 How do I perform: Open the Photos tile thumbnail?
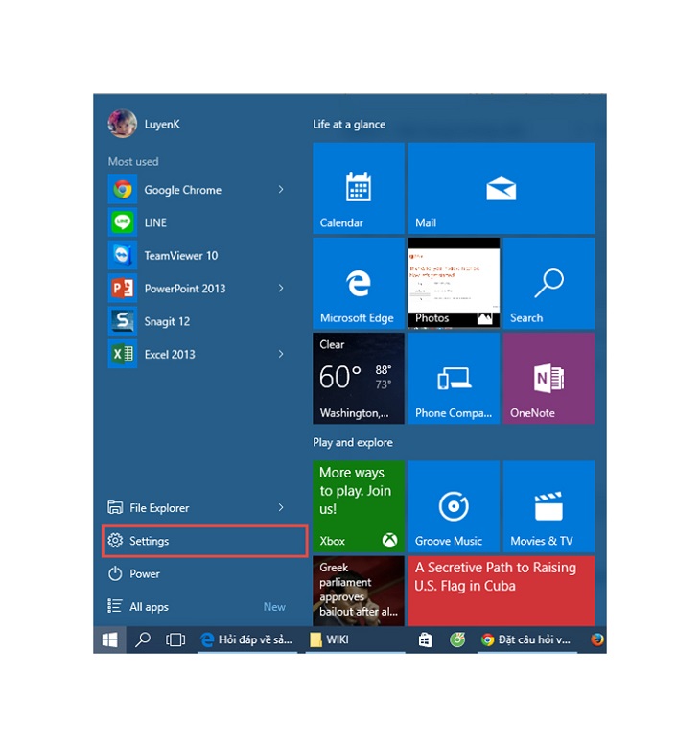tap(453, 283)
